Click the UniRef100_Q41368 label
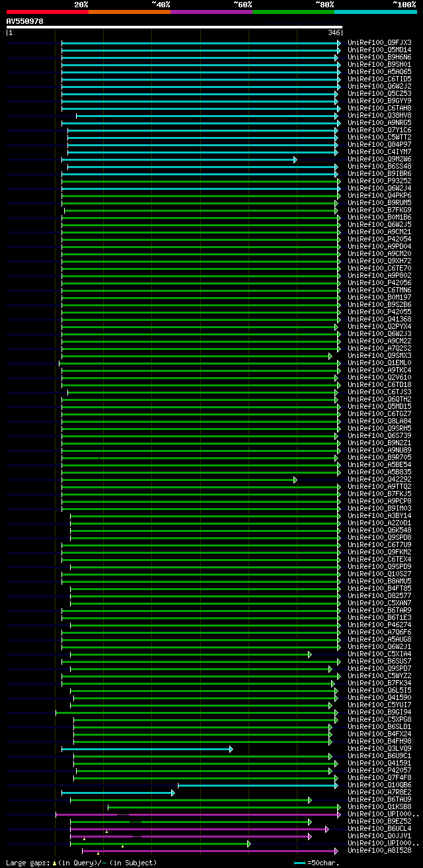The height and width of the screenshot is (868, 423). [x=379, y=319]
